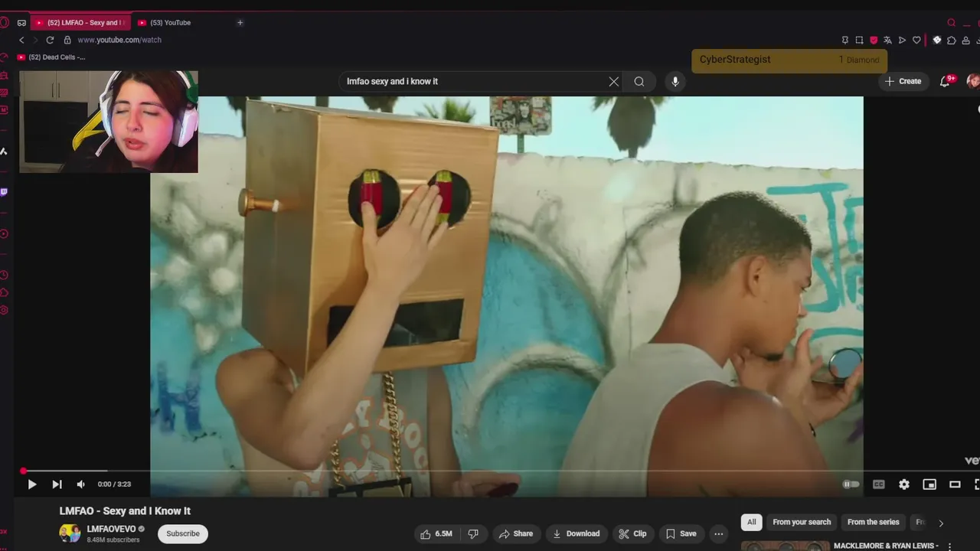Viewport: 980px width, 551px height.
Task: Create a Clip of the video
Action: [x=633, y=533]
